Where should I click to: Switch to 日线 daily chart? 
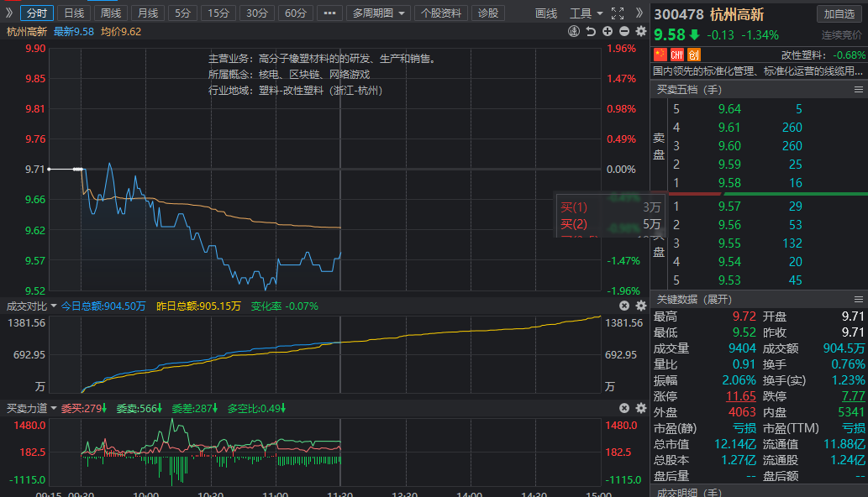[74, 13]
